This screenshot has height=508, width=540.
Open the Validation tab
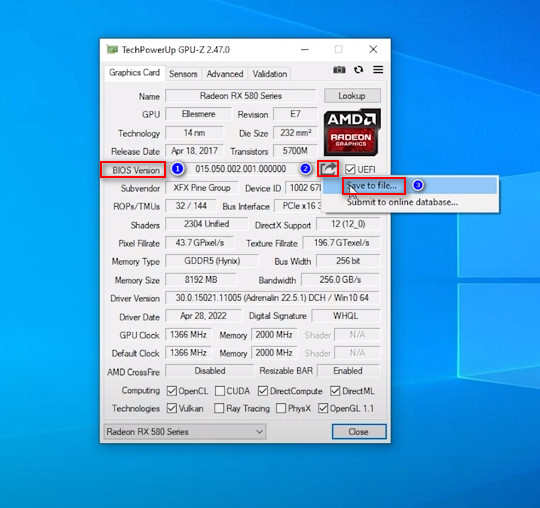[x=270, y=74]
